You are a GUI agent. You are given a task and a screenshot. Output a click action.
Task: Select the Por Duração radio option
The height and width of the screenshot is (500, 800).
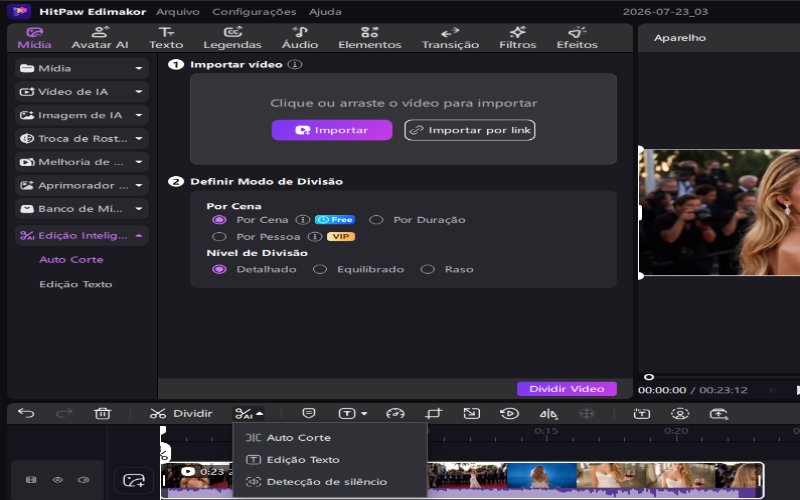[x=376, y=220]
